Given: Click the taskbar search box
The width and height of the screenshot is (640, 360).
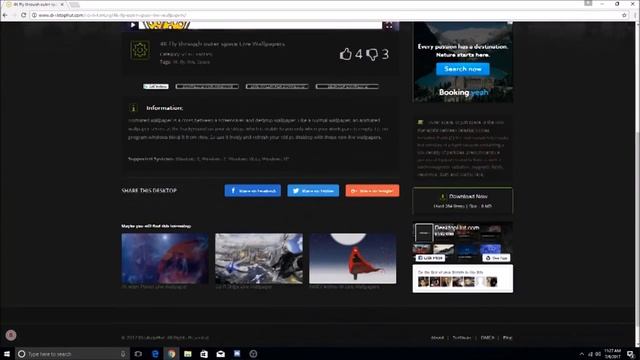Looking at the screenshot, I should (72, 354).
